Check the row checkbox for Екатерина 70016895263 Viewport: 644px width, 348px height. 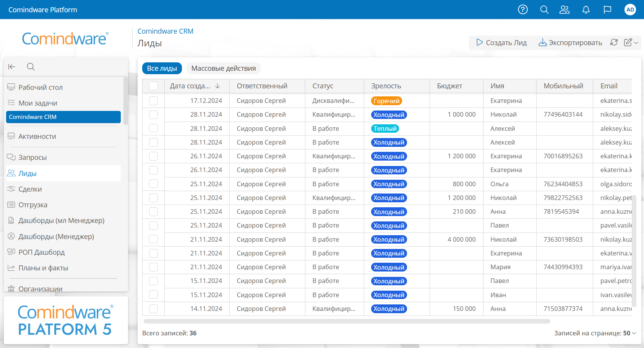point(154,156)
